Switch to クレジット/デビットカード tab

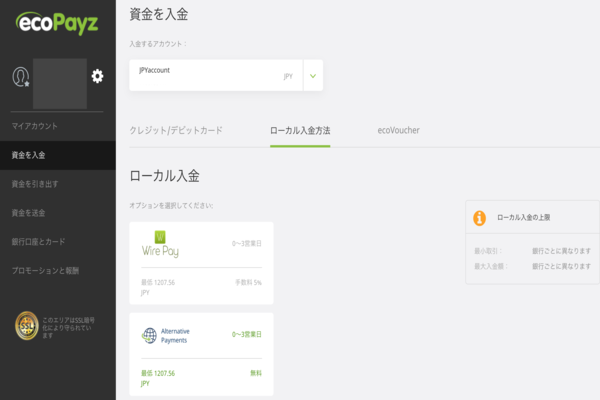click(176, 131)
